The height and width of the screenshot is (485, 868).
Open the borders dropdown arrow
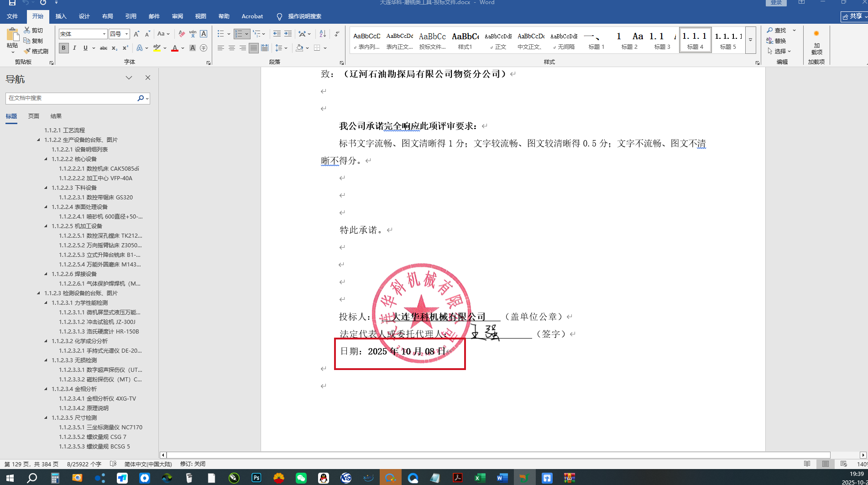[x=325, y=48]
